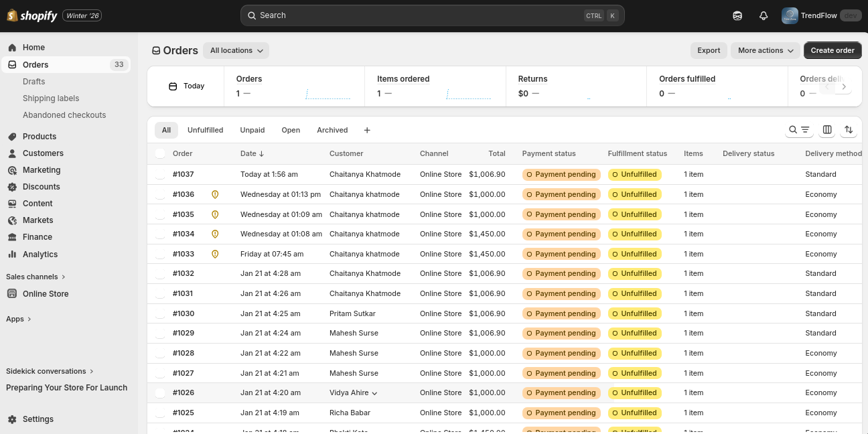Select the checkbox for order #1032
Screen dimensions: 868x434
[160, 273]
